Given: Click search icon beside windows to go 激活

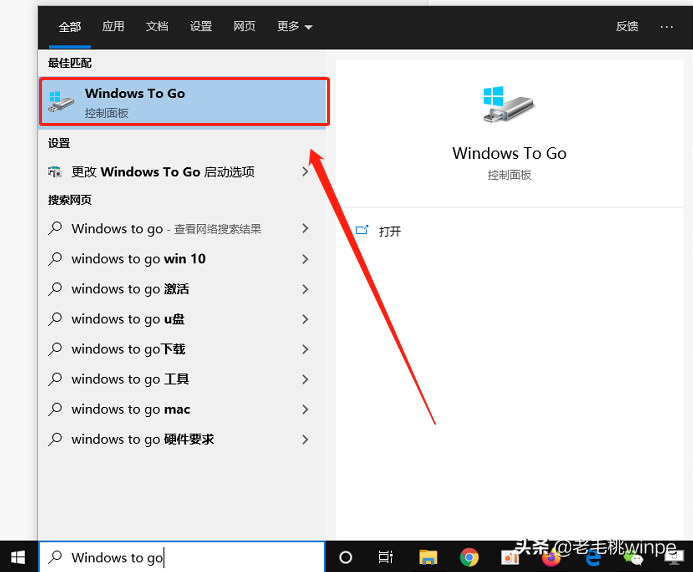Looking at the screenshot, I should click(x=55, y=289).
